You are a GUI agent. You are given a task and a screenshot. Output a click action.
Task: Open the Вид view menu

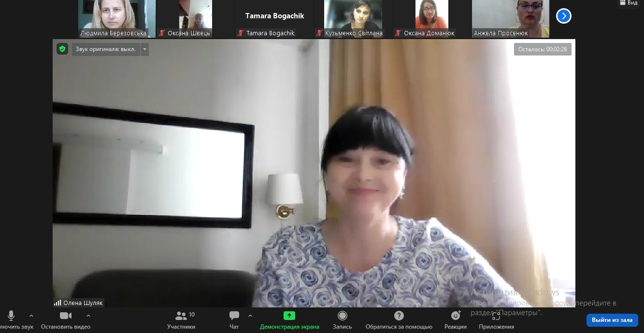[629, 3]
